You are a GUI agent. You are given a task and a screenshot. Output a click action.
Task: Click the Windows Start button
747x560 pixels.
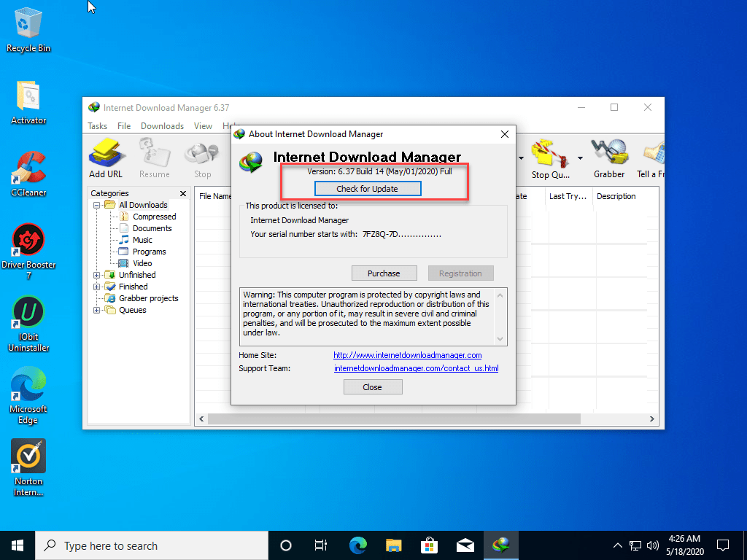tap(18, 545)
